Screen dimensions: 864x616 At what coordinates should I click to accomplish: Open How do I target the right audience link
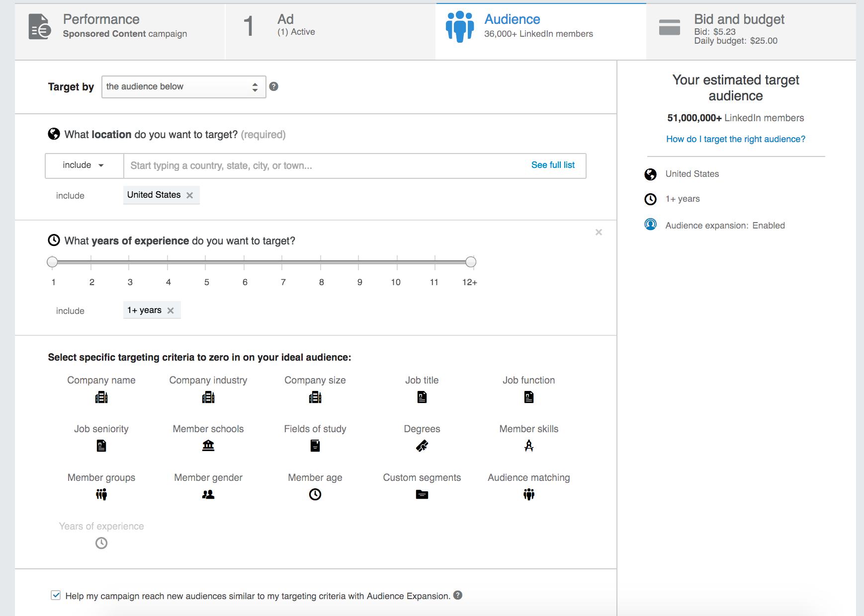736,139
